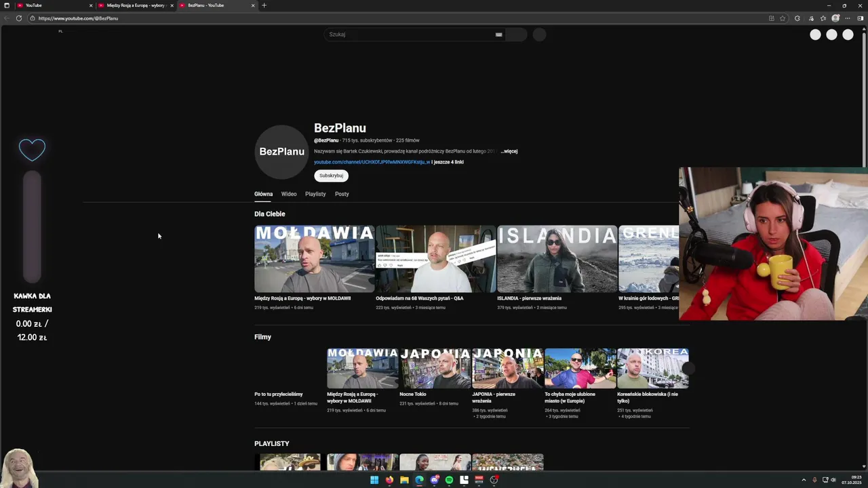Open ISLANDIA video thumbnail

tap(557, 259)
